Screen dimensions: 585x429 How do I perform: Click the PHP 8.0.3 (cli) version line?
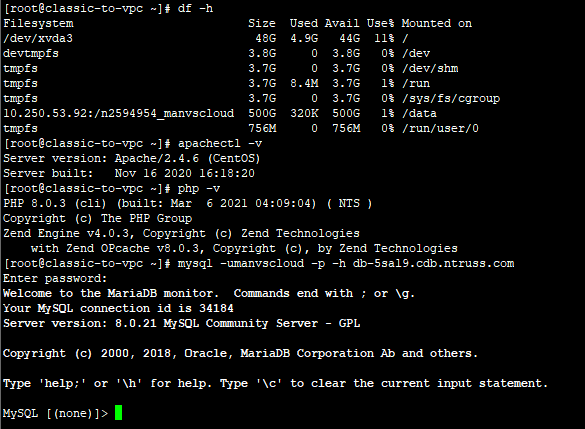[187, 203]
